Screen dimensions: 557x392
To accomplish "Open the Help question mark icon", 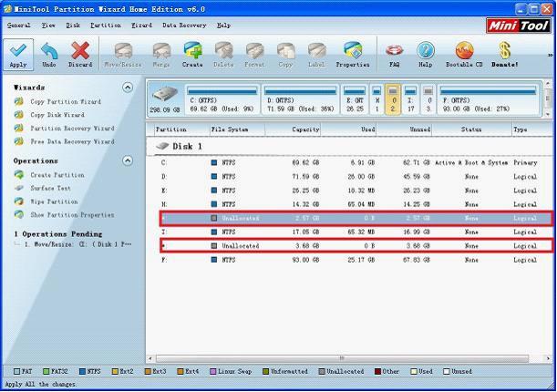I will pyautogui.click(x=425, y=51).
